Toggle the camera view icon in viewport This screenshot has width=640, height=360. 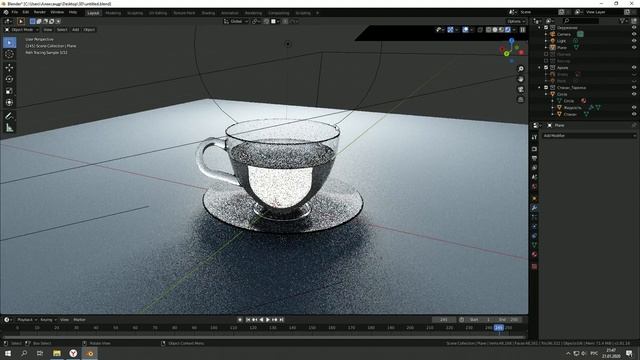click(x=520, y=89)
